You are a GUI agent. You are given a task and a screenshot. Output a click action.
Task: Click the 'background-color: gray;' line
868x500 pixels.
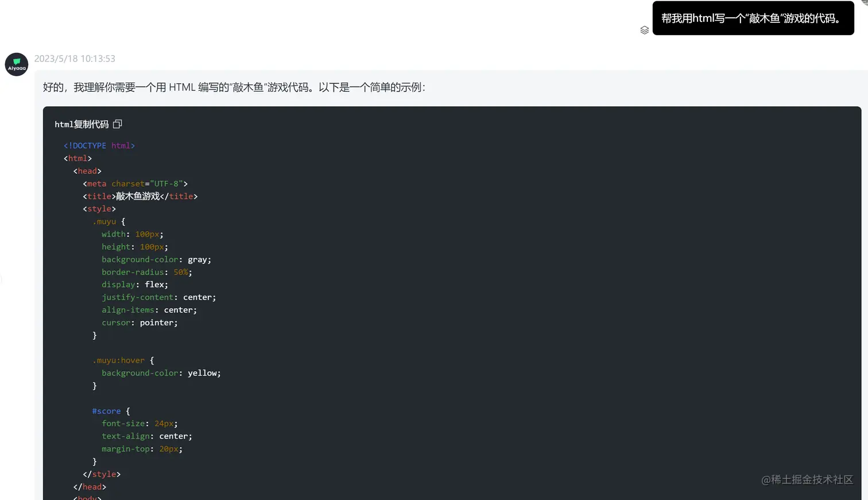[157, 259]
